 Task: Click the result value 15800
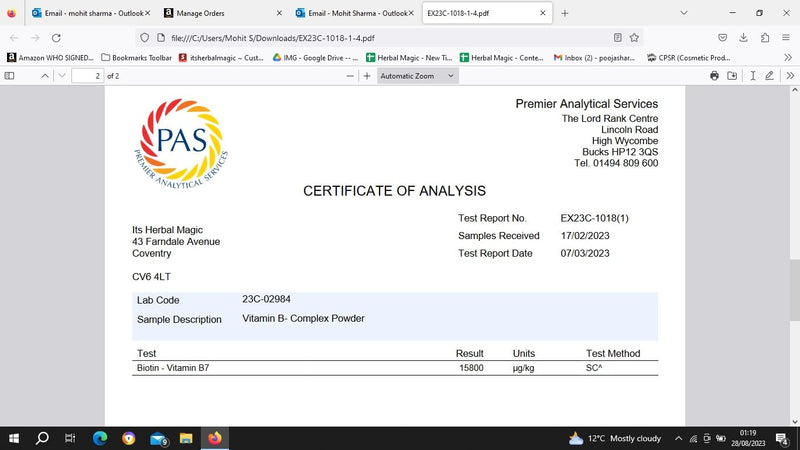click(x=471, y=368)
